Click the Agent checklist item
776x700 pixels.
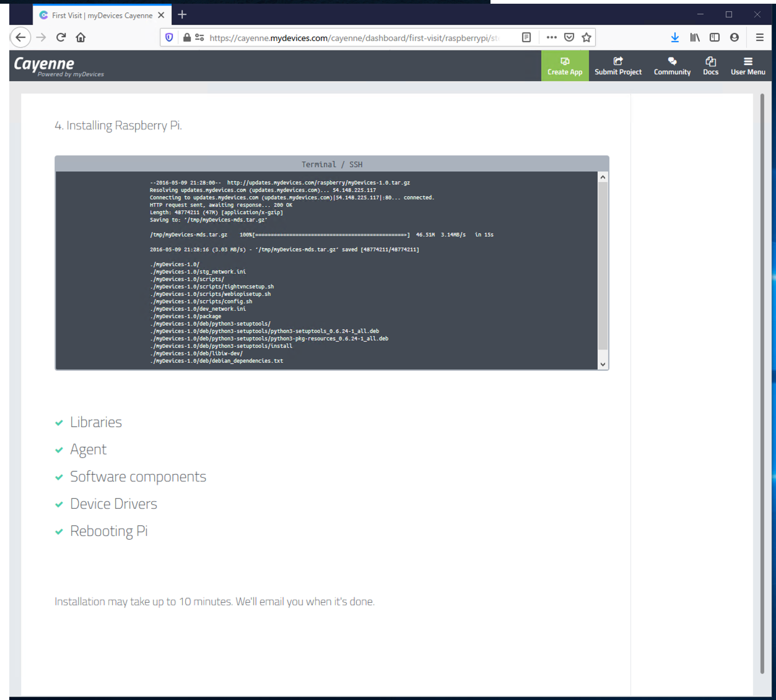pyautogui.click(x=88, y=449)
